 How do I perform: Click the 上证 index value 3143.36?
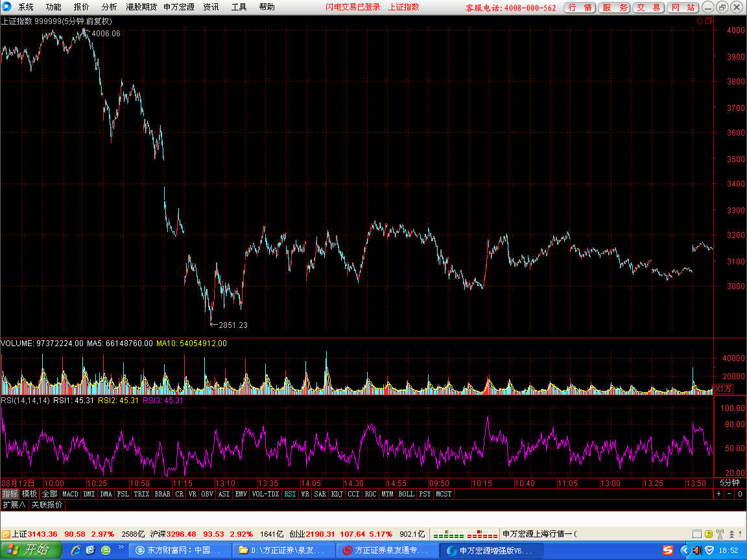pos(42,534)
